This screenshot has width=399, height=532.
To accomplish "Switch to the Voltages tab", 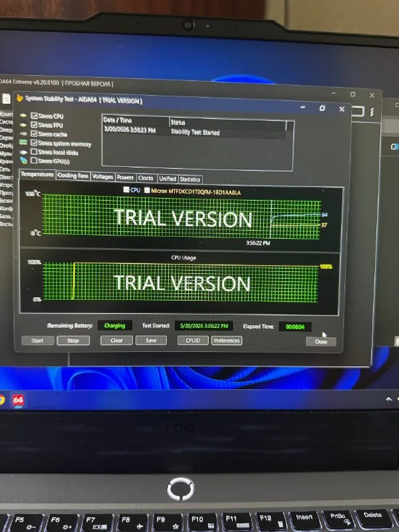I will (102, 177).
